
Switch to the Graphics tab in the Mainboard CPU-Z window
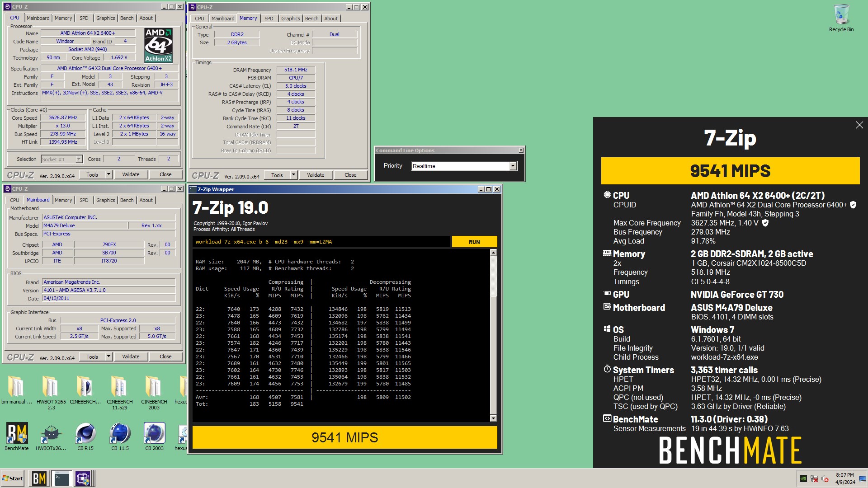point(106,200)
